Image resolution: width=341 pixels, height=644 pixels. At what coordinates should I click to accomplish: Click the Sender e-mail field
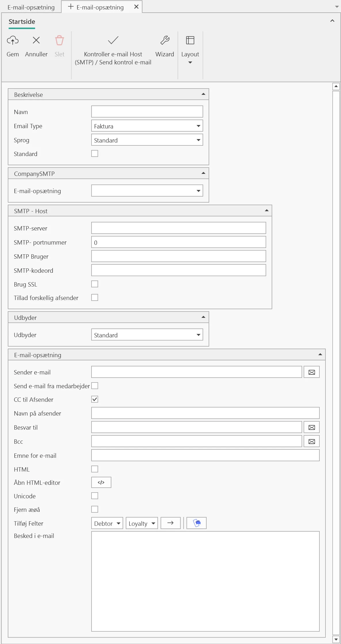[x=197, y=372]
